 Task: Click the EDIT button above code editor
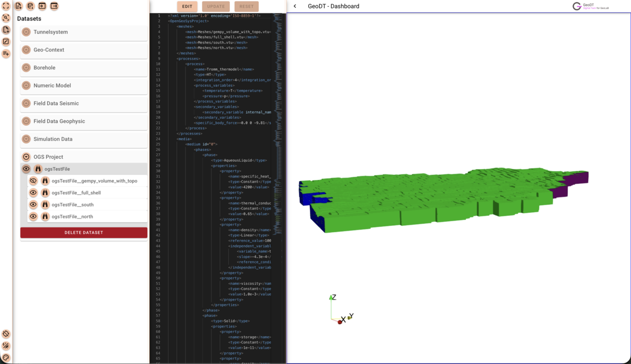coord(187,6)
